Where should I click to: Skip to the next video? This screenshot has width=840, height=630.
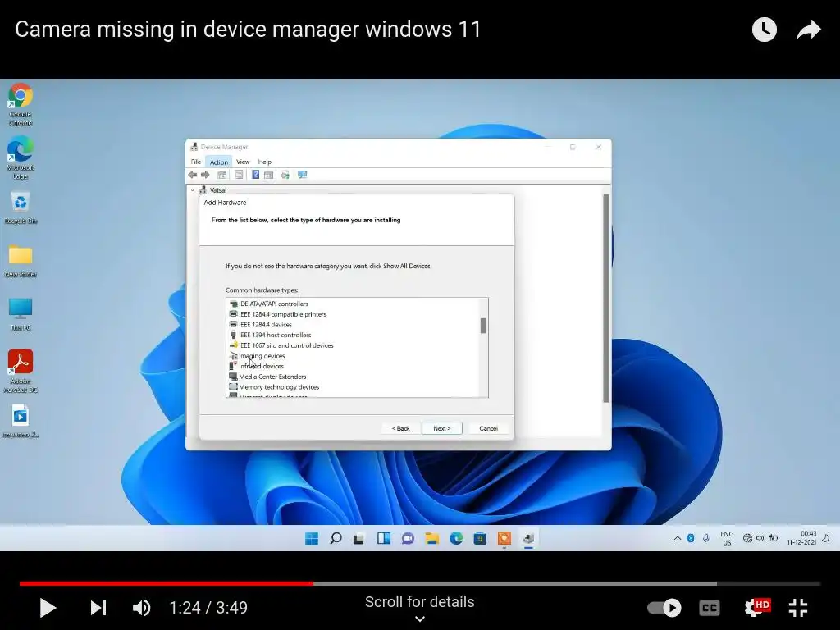point(98,608)
